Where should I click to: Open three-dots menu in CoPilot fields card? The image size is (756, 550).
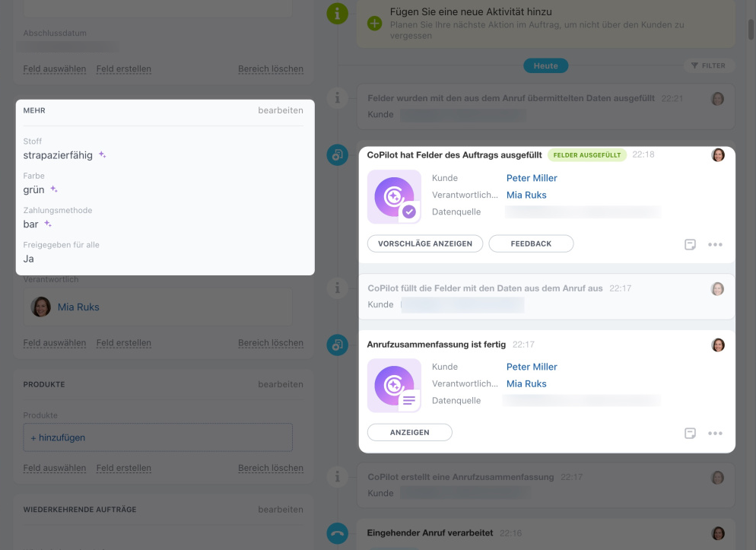click(715, 245)
